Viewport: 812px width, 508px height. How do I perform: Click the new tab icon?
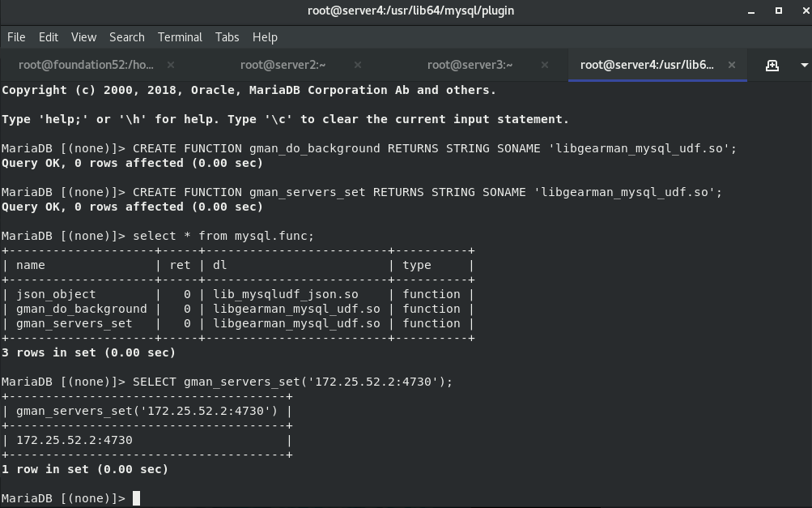[772, 66]
